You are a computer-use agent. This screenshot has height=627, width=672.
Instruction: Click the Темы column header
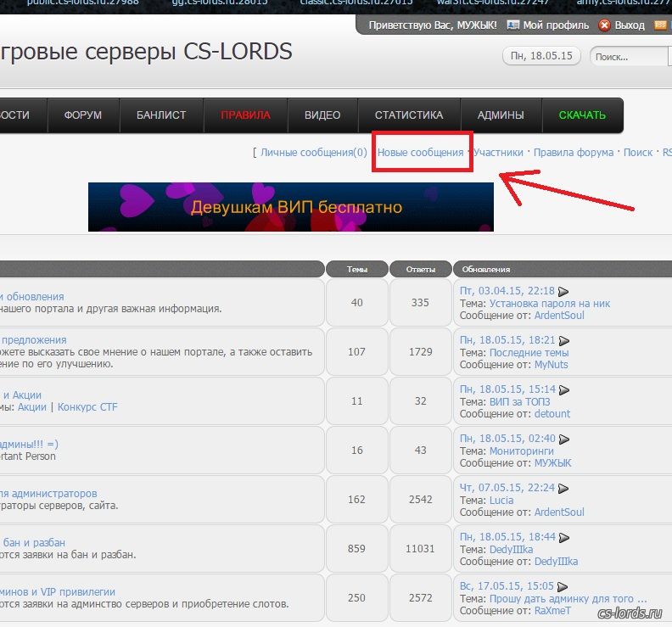pos(357,270)
